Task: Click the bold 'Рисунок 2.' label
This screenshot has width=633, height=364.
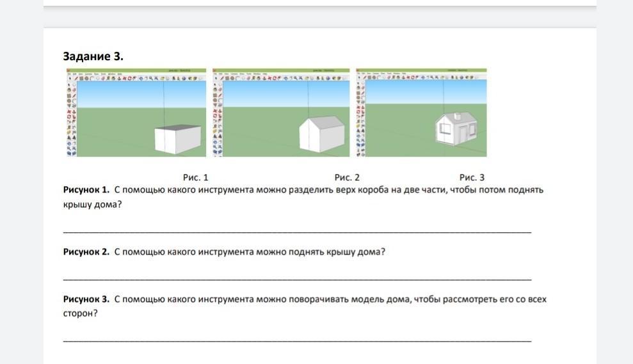Action: pos(86,252)
